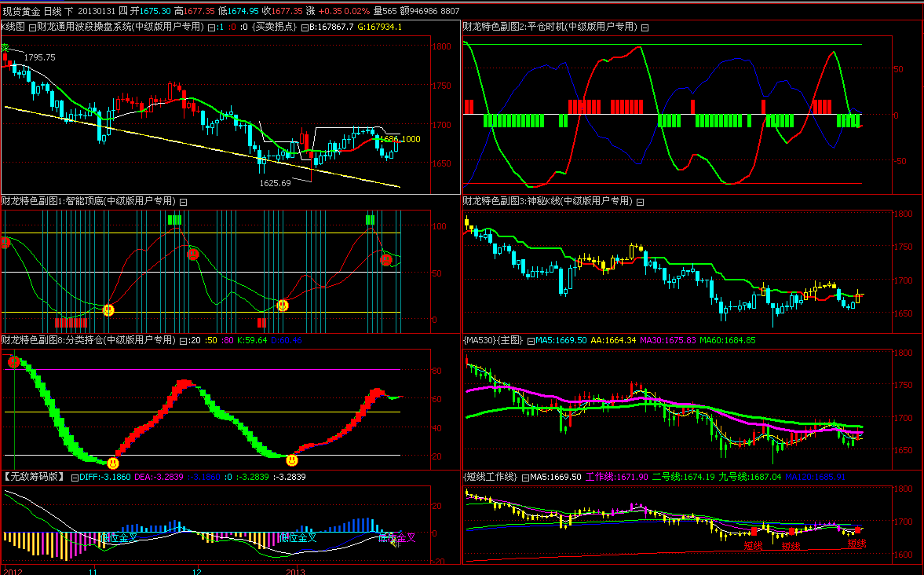The width and height of the screenshot is (924, 575).
Task: Click the second yellow smiley in 智能顶底 chart
Action: coord(283,306)
